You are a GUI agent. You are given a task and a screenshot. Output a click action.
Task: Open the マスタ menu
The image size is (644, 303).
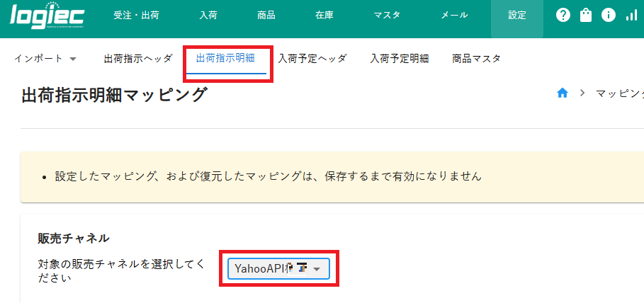387,16
